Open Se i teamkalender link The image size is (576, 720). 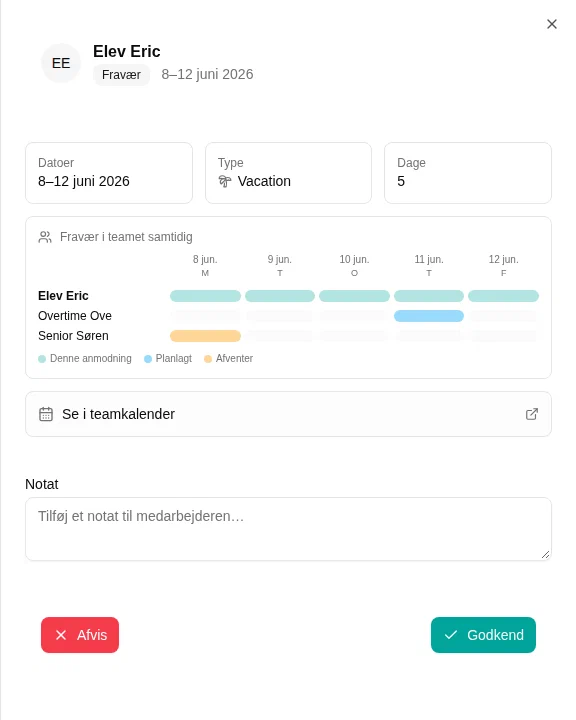click(288, 414)
